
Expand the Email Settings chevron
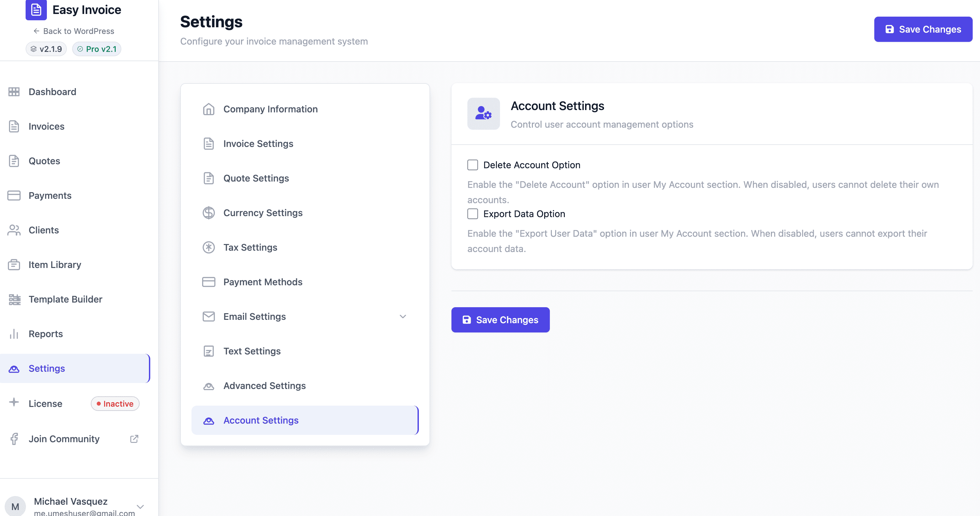tap(403, 317)
